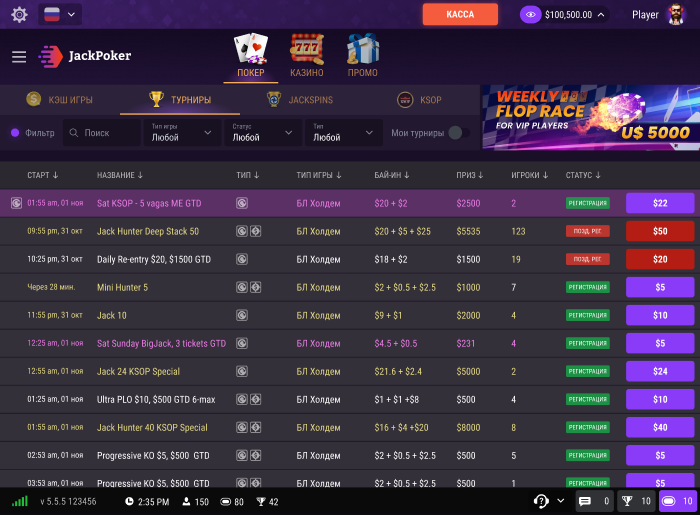Sort by ТИП ИГРЫ column

pos(319,175)
